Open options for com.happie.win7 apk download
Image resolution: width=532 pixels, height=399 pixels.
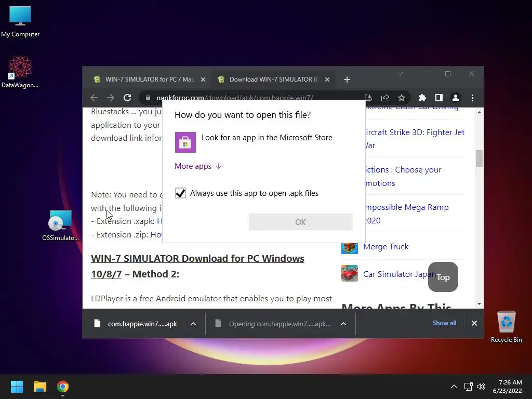click(x=193, y=324)
